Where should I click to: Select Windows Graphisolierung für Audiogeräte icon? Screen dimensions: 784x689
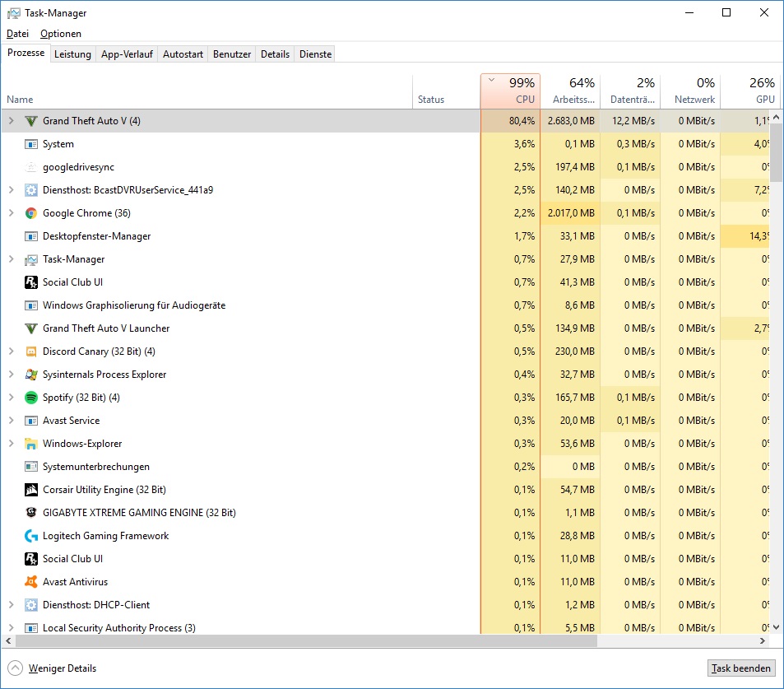[x=31, y=305]
